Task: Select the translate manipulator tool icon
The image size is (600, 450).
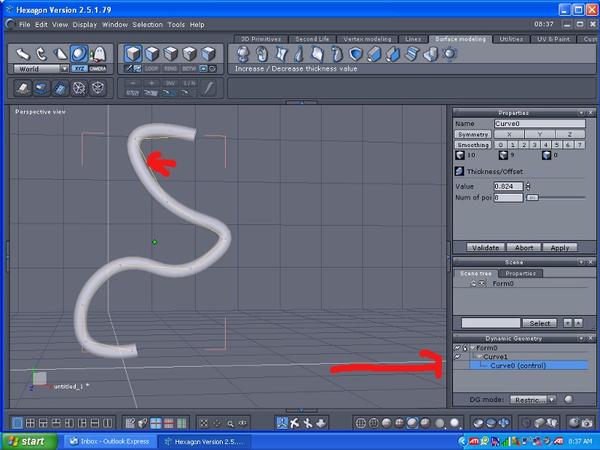Action: [23, 54]
